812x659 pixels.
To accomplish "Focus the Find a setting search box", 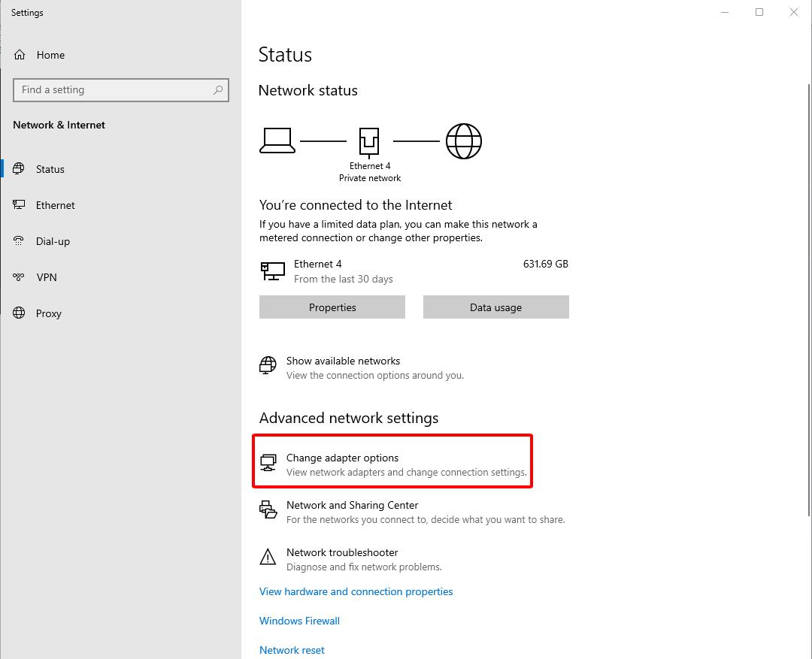I will (120, 90).
